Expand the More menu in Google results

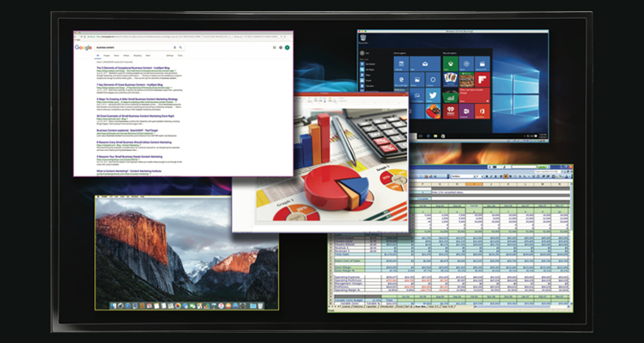pos(148,56)
